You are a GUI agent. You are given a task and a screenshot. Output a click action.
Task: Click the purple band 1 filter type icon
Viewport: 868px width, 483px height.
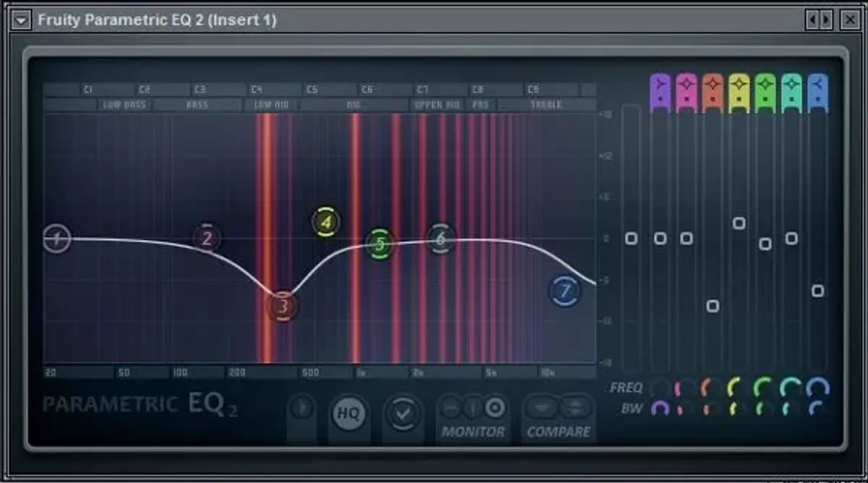661,89
